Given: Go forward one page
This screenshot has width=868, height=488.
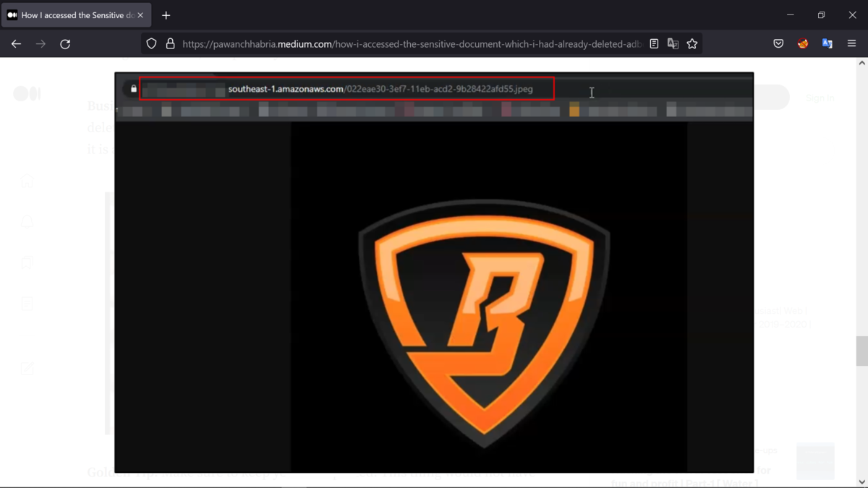Looking at the screenshot, I should [41, 44].
